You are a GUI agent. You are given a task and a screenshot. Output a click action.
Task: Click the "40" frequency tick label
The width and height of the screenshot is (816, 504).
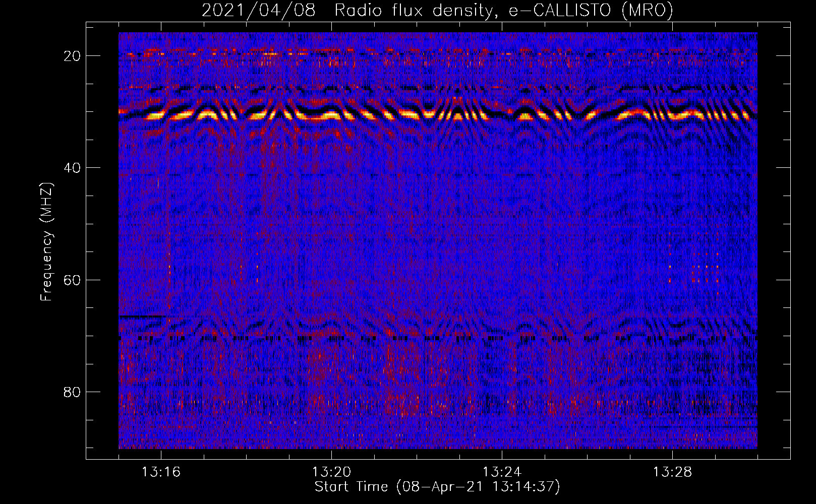(x=72, y=168)
